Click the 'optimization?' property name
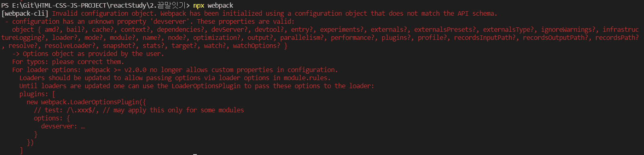Screen dimensions: 644x155 (217, 37)
